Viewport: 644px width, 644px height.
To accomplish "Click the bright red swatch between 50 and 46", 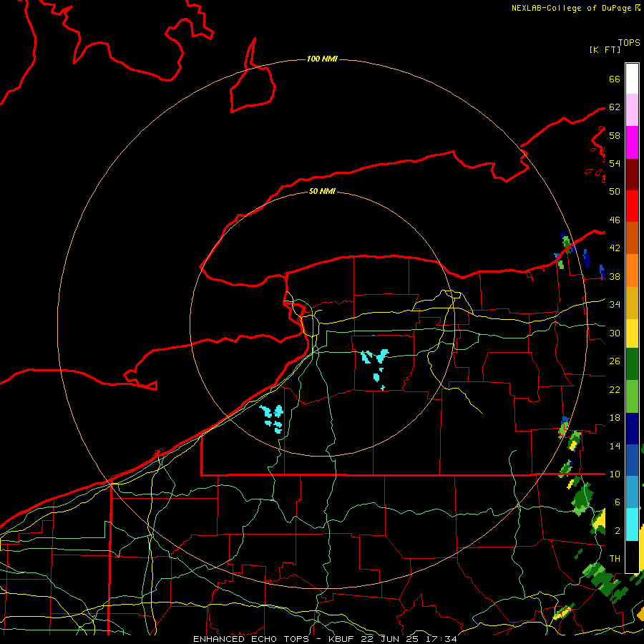I will coord(632,206).
